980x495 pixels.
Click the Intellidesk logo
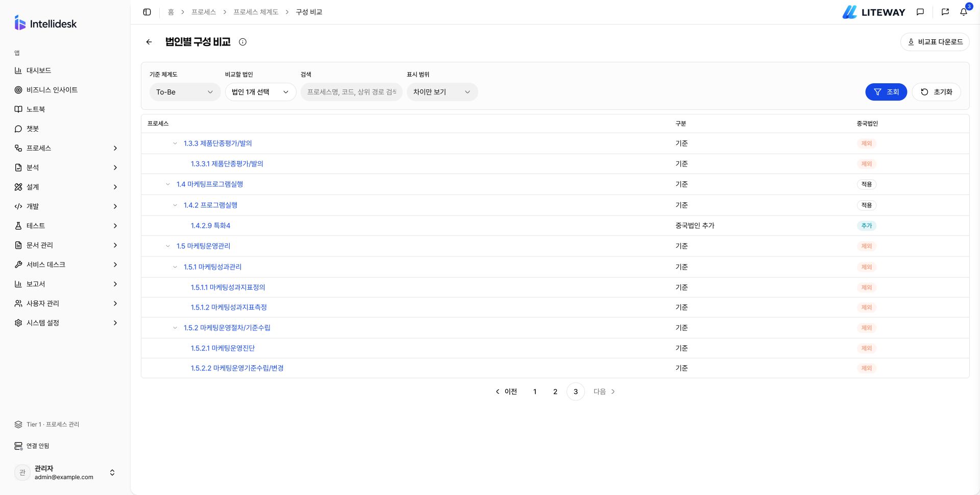point(45,23)
